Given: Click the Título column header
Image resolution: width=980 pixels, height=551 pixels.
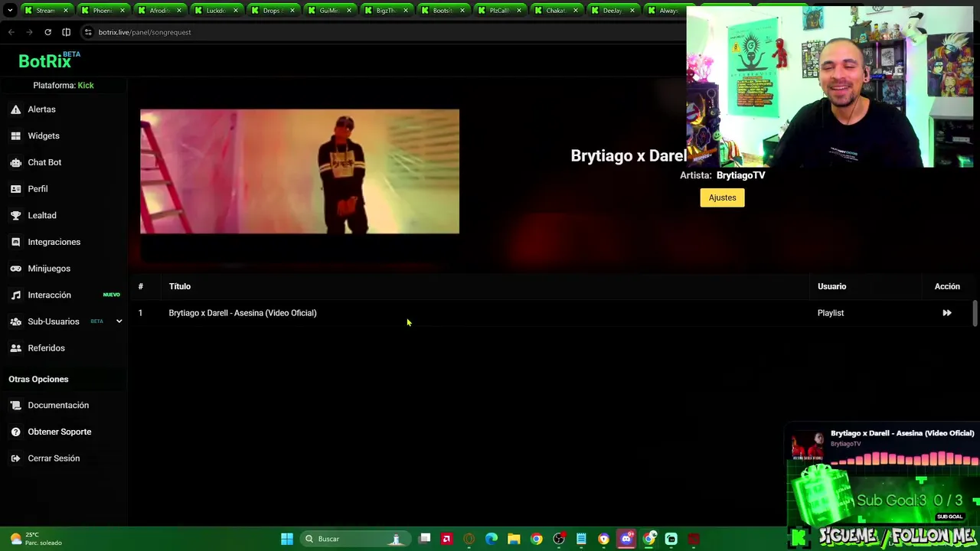Looking at the screenshot, I should click(180, 286).
